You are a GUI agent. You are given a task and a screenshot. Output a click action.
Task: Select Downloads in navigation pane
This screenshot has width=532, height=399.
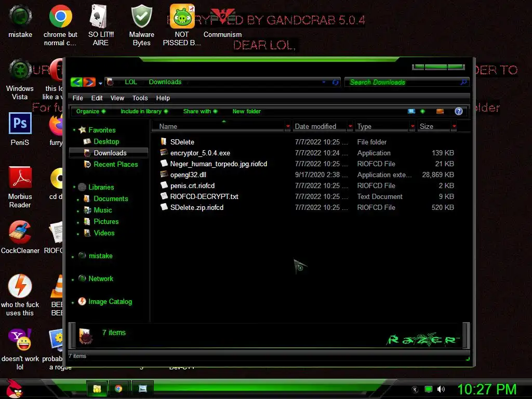pos(109,153)
